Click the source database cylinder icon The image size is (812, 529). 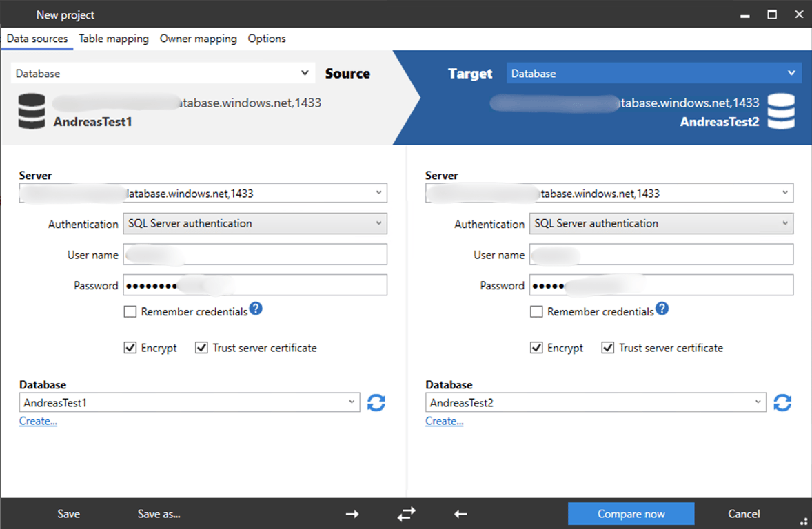[x=32, y=112]
